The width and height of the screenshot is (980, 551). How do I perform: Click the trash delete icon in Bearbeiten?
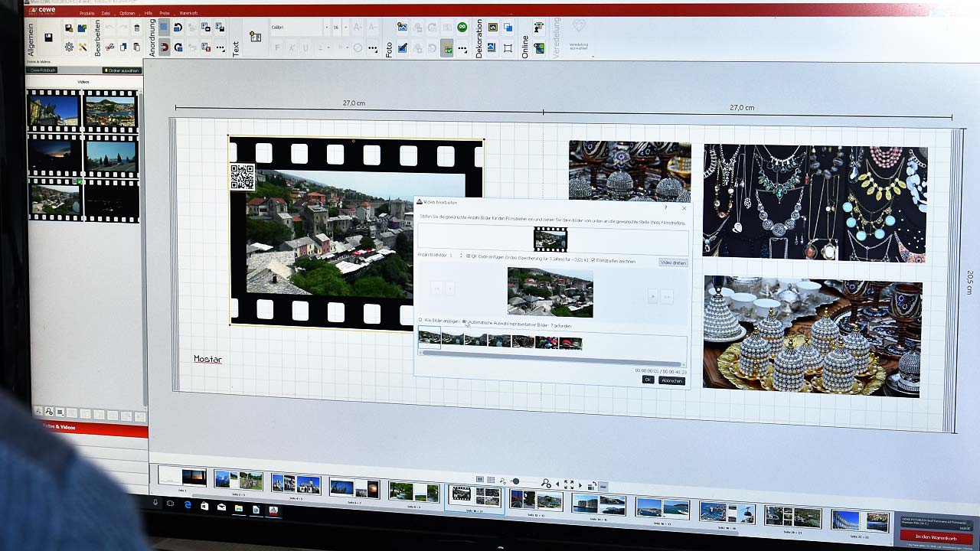137,28
